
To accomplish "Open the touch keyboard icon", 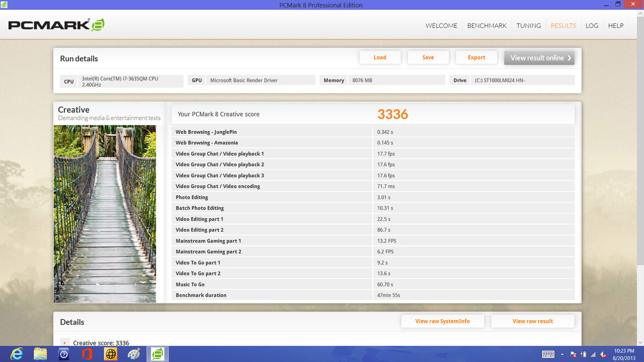I will tap(548, 354).
